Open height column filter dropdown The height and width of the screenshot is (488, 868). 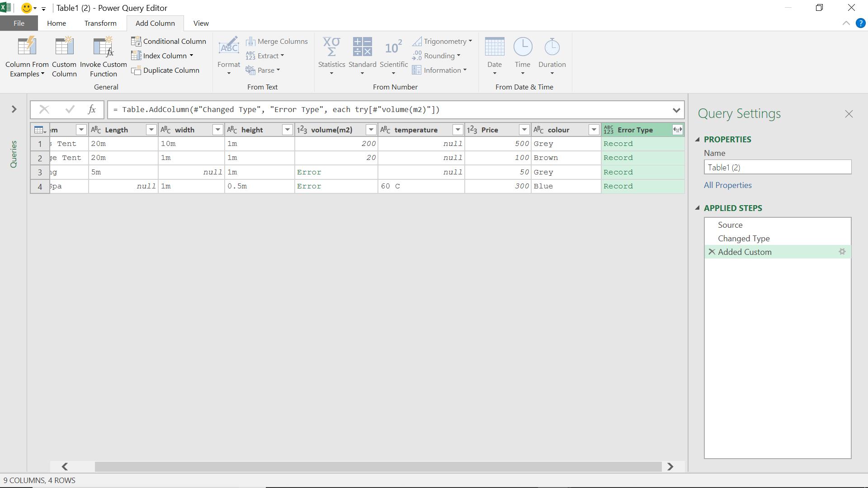click(x=287, y=130)
